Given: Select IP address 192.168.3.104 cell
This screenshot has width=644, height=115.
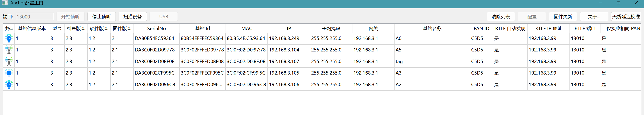Looking at the screenshot, I should click(x=284, y=50).
